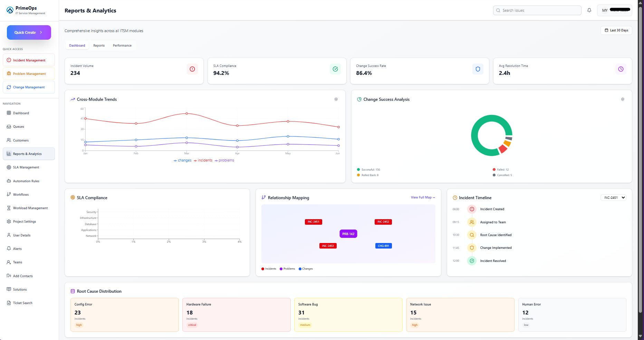Click the SLA Compliance checkmark icon

pos(335,69)
